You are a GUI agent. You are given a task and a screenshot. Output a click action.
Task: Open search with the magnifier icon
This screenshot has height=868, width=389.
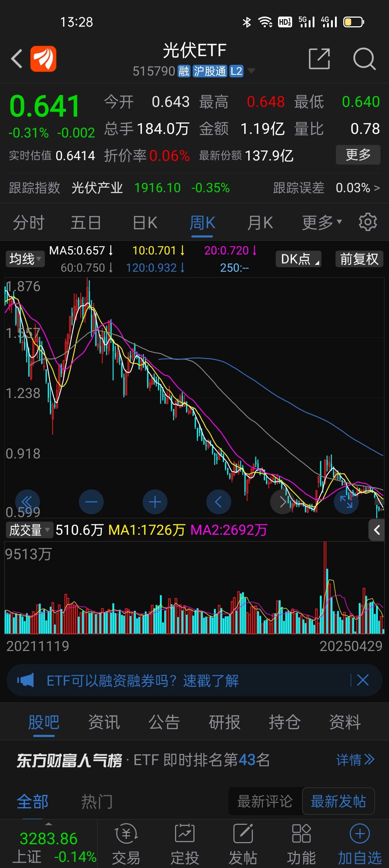coord(364,59)
